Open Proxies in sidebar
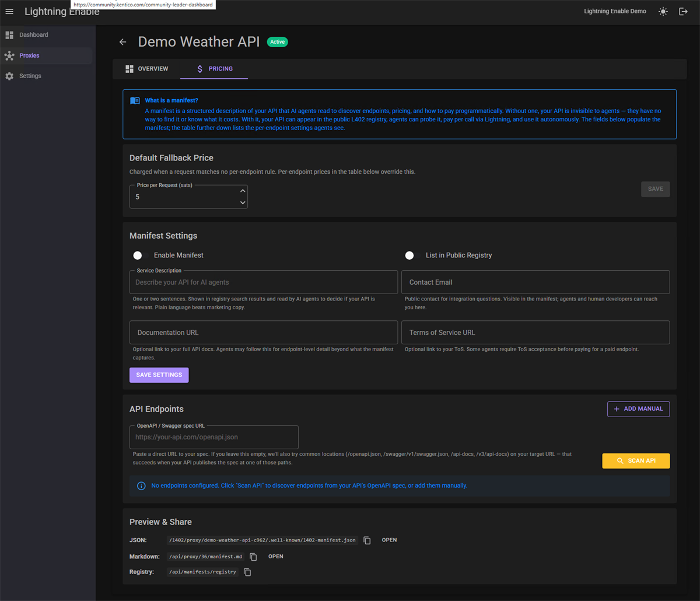This screenshot has height=601, width=700. (47, 55)
